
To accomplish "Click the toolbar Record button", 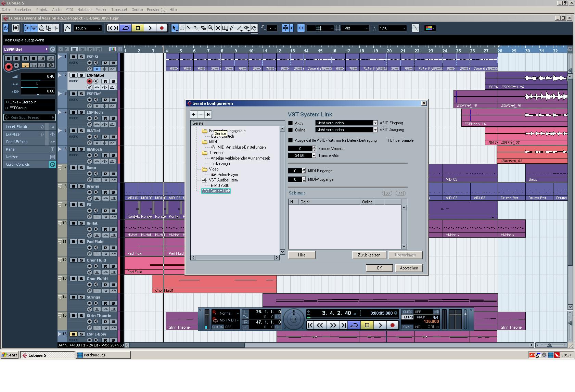I will tap(162, 28).
